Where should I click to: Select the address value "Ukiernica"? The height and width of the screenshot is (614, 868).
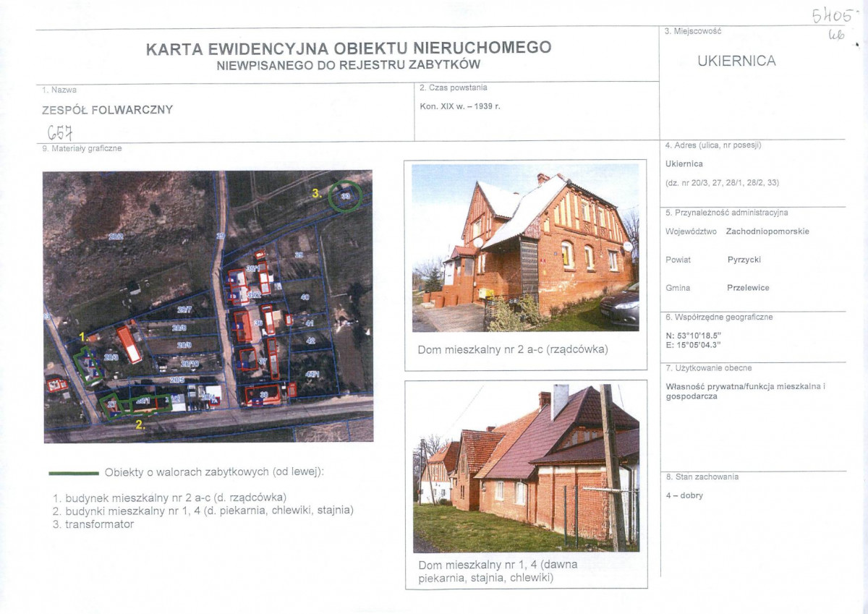pyautogui.click(x=684, y=164)
